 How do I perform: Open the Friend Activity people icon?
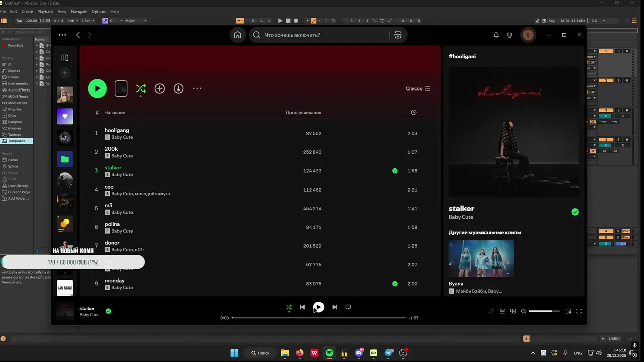510,35
